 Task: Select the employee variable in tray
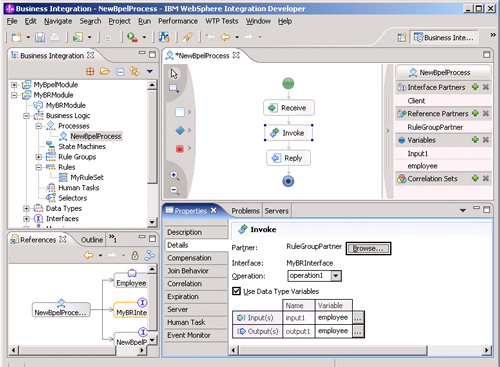tap(422, 166)
